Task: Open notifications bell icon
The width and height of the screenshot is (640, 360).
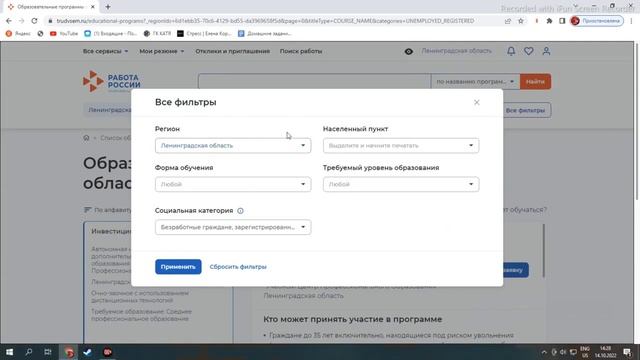Action: pos(511,51)
